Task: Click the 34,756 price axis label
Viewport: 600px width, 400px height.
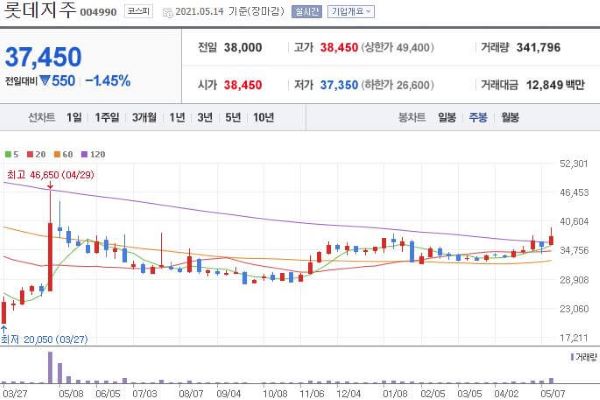Action: coord(574,251)
